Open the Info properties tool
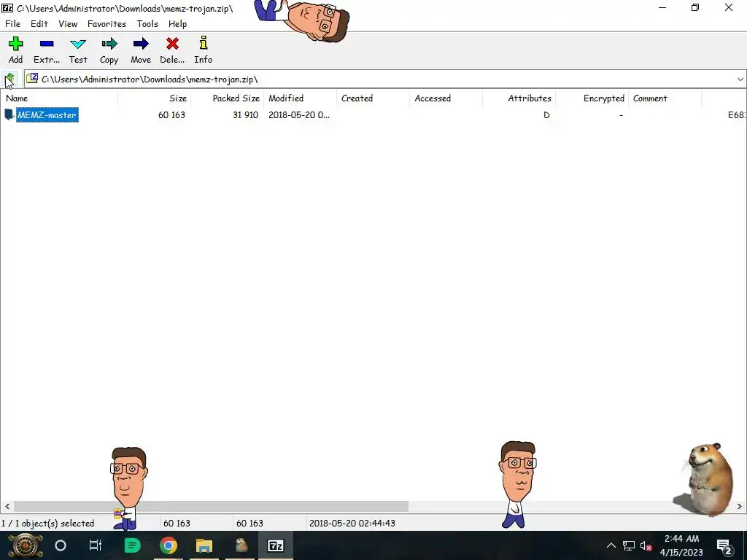Viewport: 747px width, 560px height. [x=203, y=50]
